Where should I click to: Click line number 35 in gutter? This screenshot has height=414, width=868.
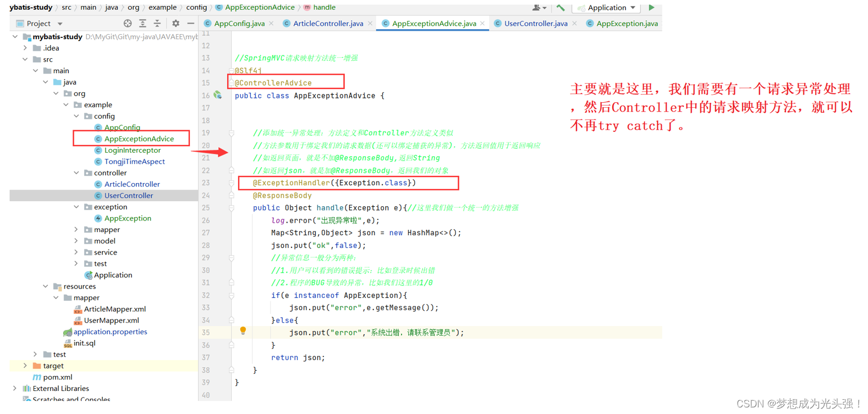point(206,333)
